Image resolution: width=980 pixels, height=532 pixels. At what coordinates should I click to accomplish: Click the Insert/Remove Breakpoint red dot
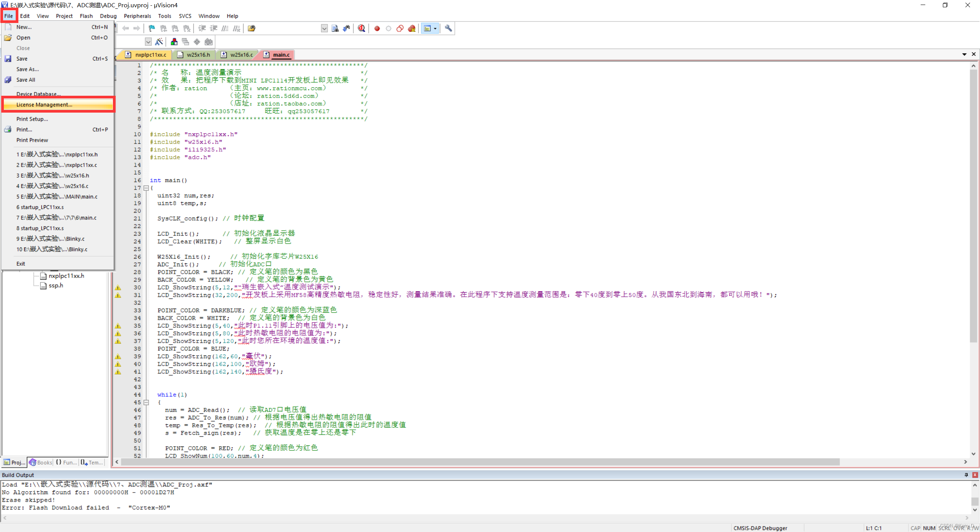pyautogui.click(x=377, y=28)
